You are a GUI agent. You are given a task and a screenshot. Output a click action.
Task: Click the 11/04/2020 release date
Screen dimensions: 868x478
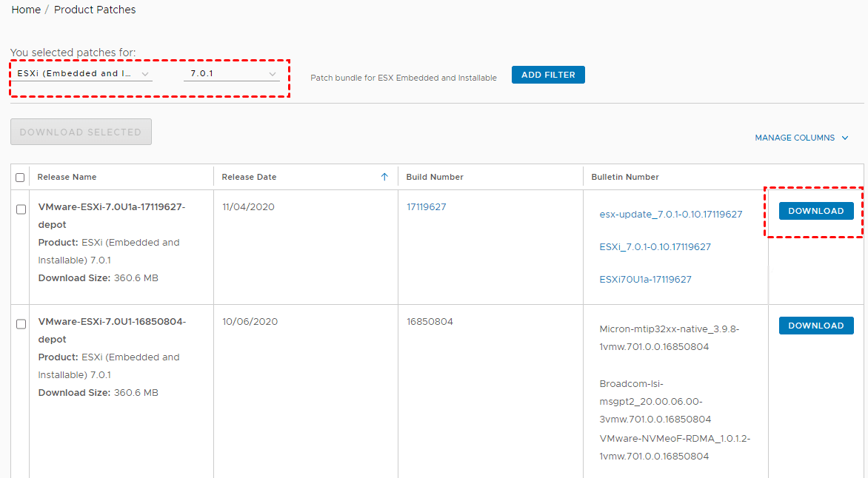pos(249,207)
